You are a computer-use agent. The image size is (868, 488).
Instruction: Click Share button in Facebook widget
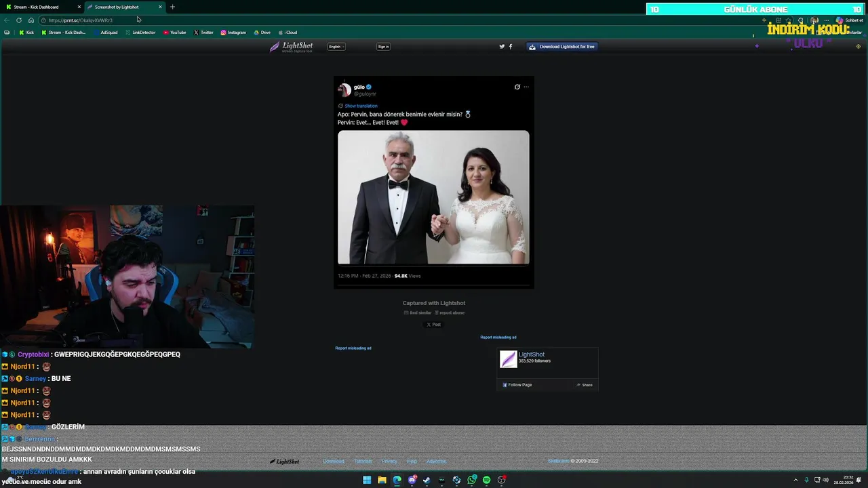tap(585, 385)
